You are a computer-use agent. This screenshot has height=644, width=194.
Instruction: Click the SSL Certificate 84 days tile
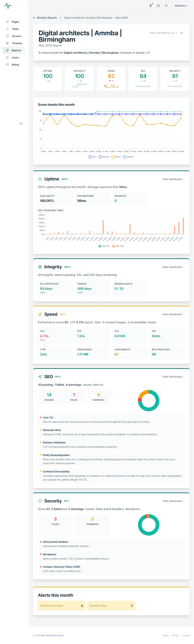click(x=55, y=289)
